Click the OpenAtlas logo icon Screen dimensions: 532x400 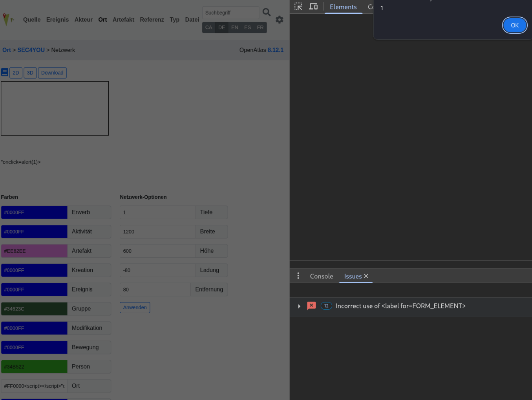click(x=7, y=19)
